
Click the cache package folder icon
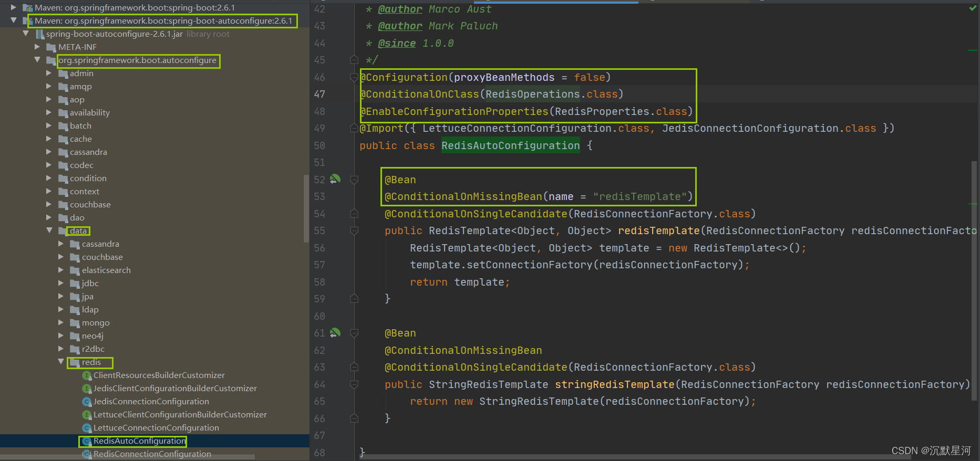63,139
